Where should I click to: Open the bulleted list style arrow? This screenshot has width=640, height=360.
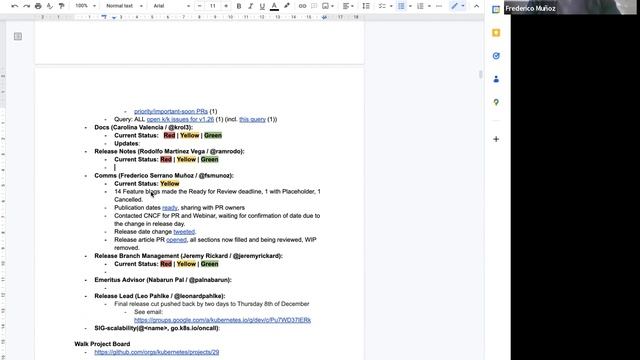(x=410, y=6)
